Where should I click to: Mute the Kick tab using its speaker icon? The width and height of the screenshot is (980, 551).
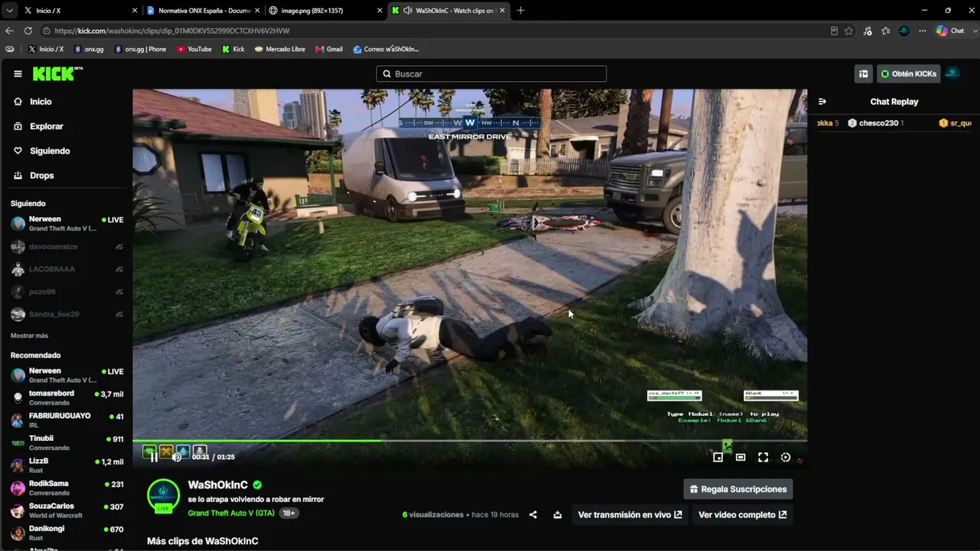point(408,11)
